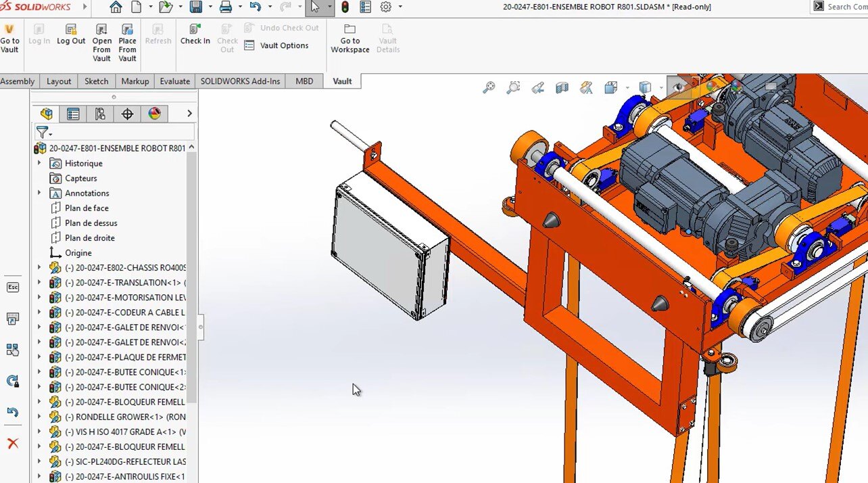Click Zoom to Fit in the view toolbar
The height and width of the screenshot is (483, 868).
coord(489,87)
